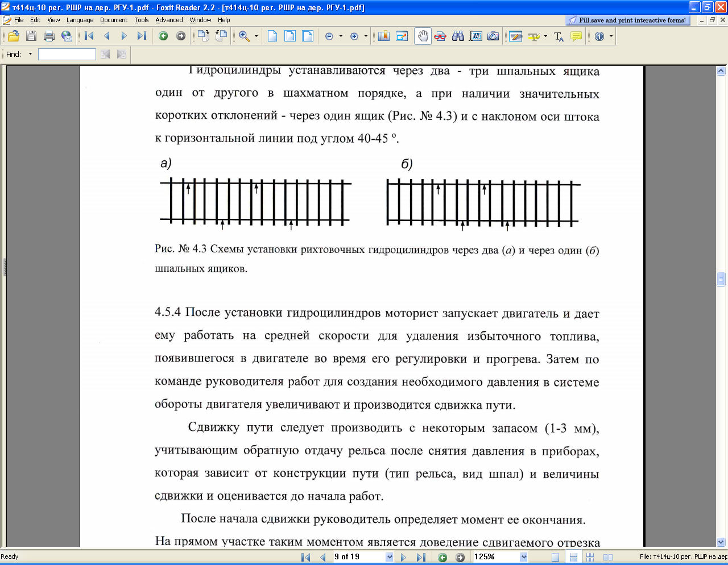The height and width of the screenshot is (565, 728).
Task: Click the vertical scrollbar thumb
Action: [721, 279]
